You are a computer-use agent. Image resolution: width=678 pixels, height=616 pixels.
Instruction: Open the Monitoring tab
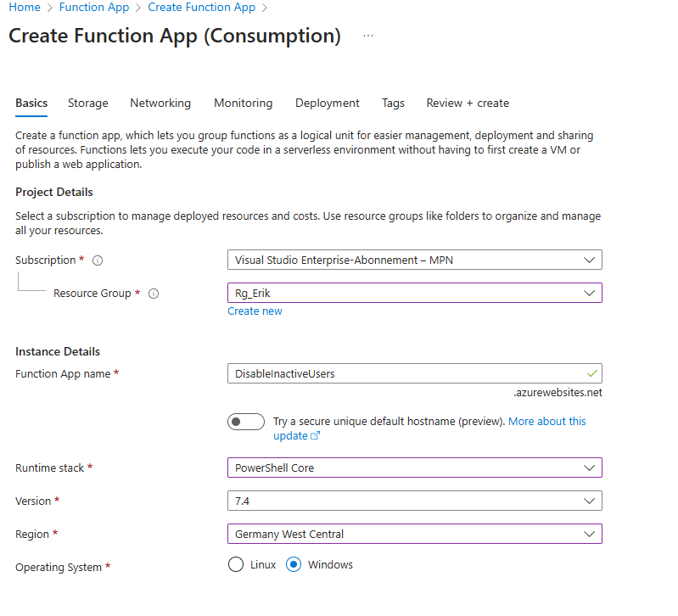pyautogui.click(x=244, y=104)
